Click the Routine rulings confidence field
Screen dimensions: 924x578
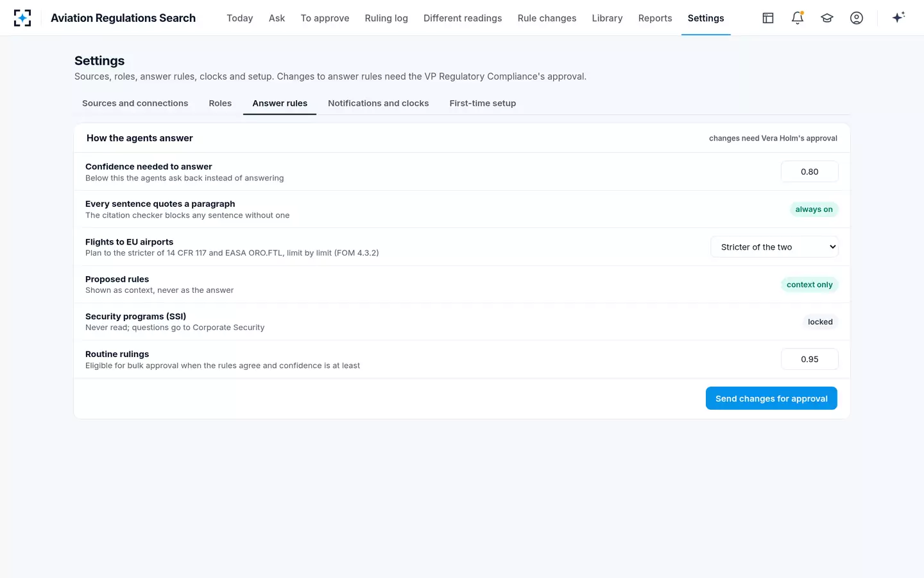(810, 359)
